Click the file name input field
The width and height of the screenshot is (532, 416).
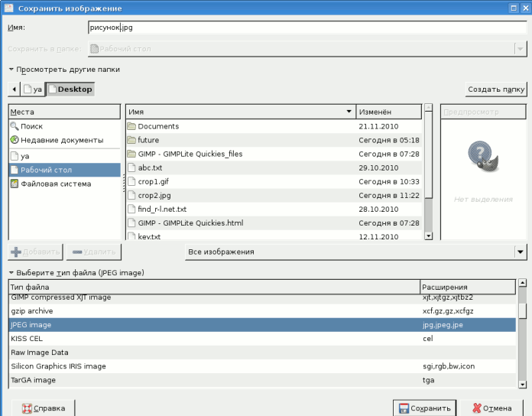click(306, 27)
